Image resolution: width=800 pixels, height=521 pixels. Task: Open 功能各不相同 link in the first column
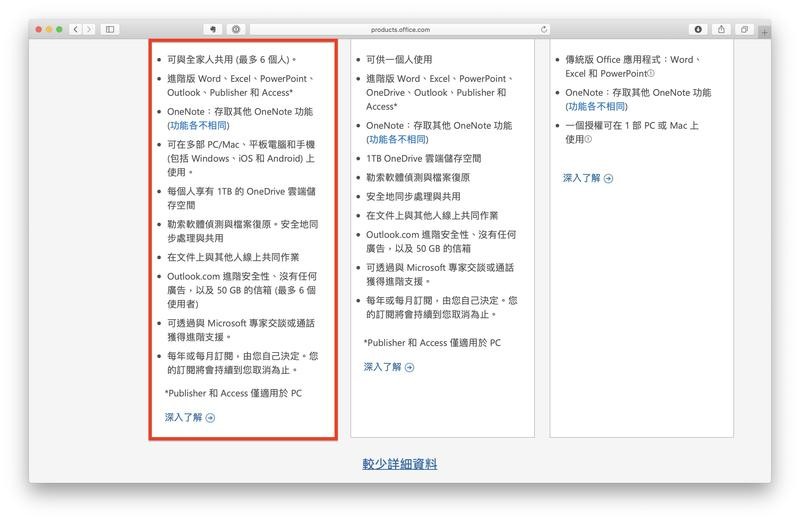pos(198,126)
